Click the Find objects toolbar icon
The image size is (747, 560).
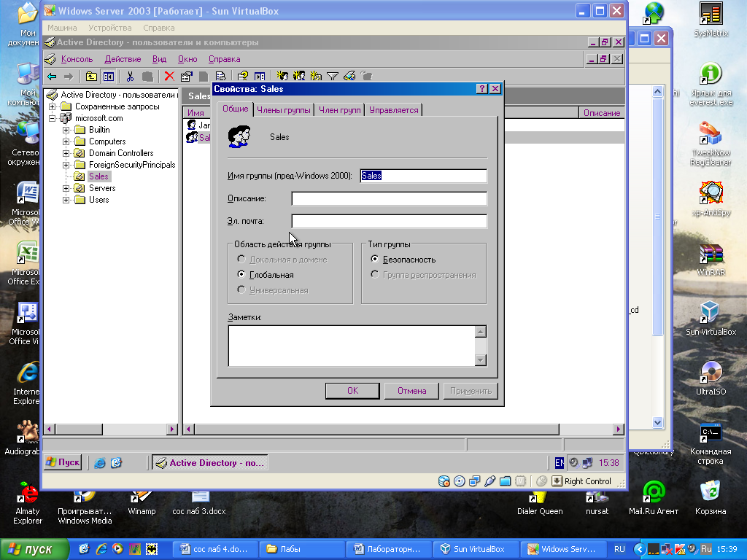349,76
